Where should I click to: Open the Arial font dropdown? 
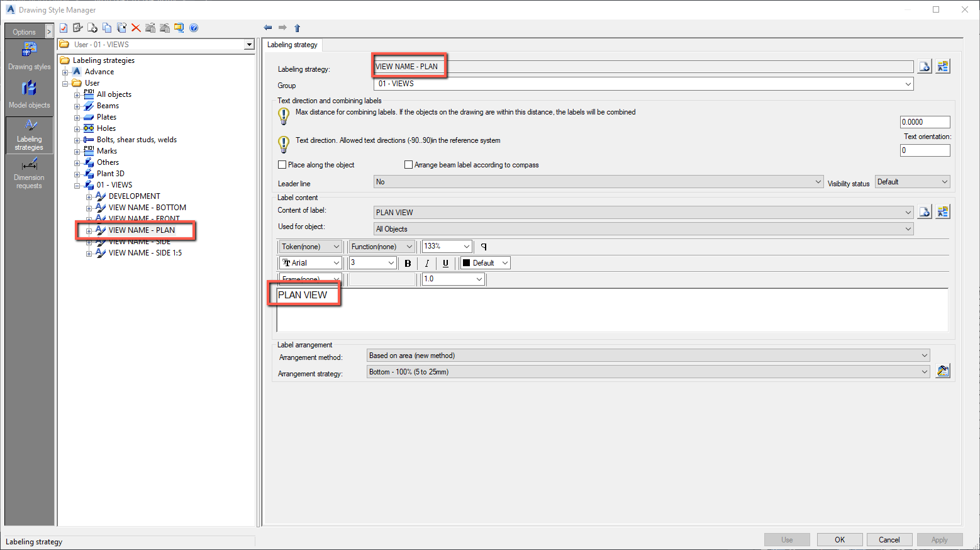pos(311,263)
